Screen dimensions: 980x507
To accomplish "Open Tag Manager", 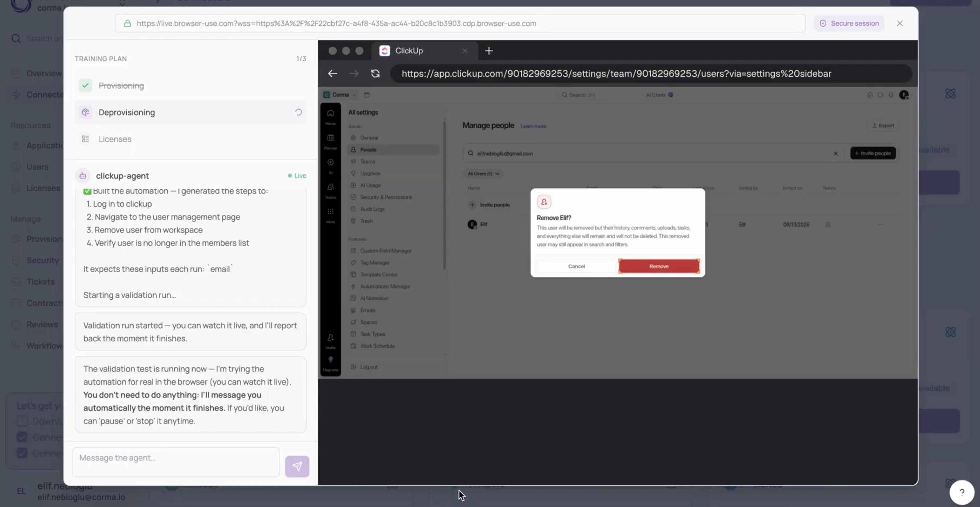I will (393, 263).
